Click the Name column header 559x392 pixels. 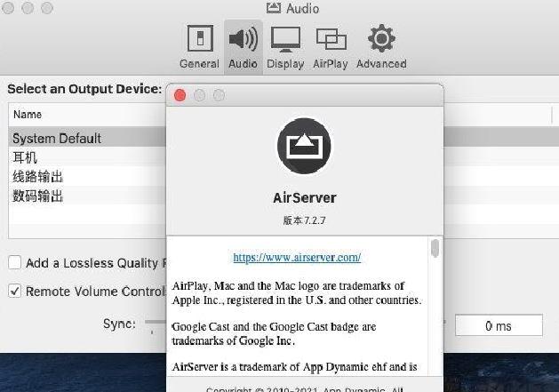click(87, 115)
